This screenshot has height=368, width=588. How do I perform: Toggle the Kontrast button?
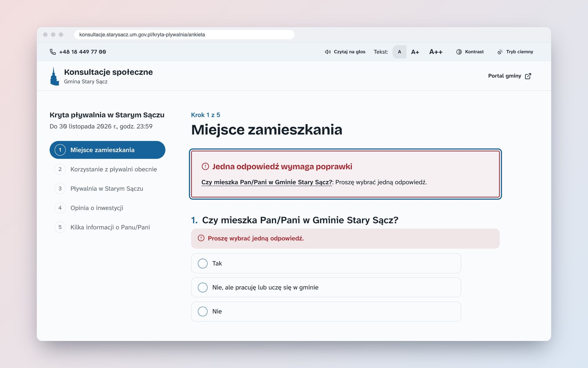click(x=470, y=52)
